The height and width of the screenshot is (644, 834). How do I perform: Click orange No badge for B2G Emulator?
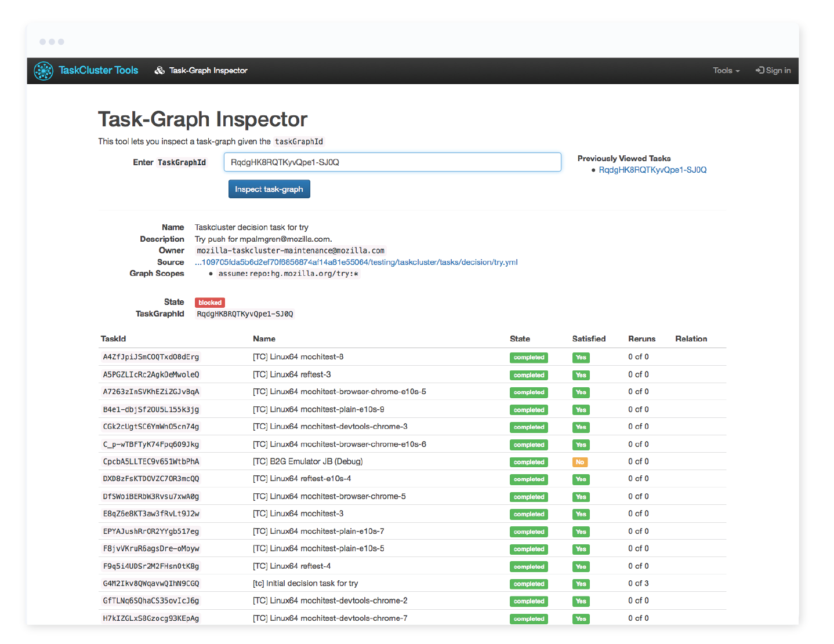coord(580,462)
